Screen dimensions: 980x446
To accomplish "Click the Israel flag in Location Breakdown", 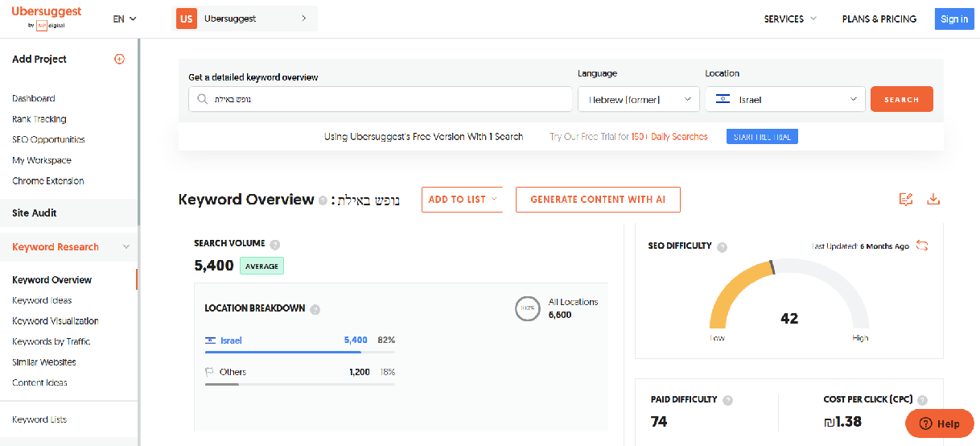I will [x=210, y=341].
